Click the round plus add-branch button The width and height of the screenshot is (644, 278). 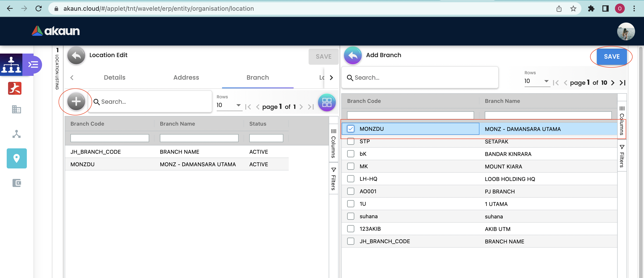(x=76, y=102)
